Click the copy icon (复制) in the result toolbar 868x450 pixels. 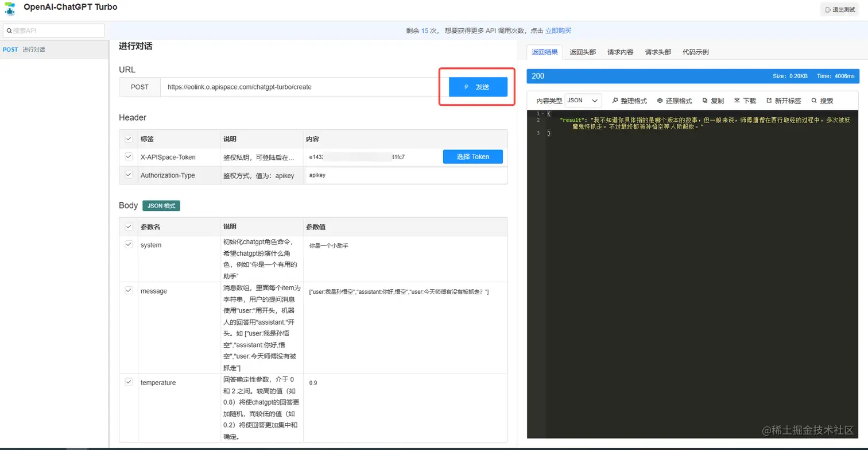click(705, 101)
